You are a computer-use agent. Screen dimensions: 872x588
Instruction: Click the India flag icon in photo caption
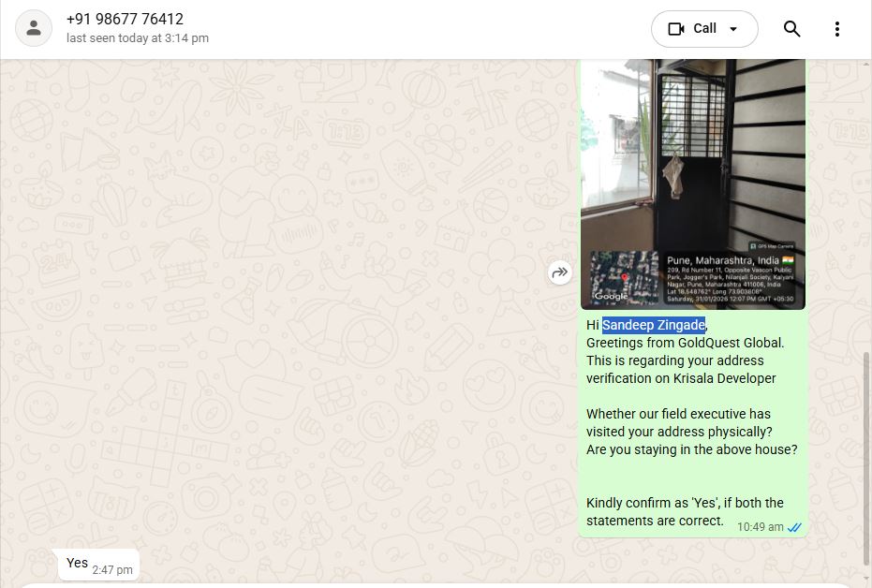[x=788, y=259]
